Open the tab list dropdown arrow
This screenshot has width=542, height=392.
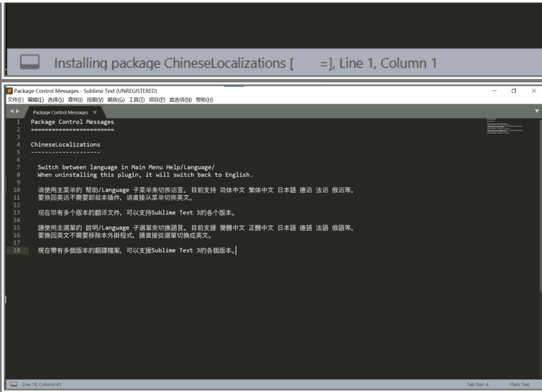coord(537,111)
